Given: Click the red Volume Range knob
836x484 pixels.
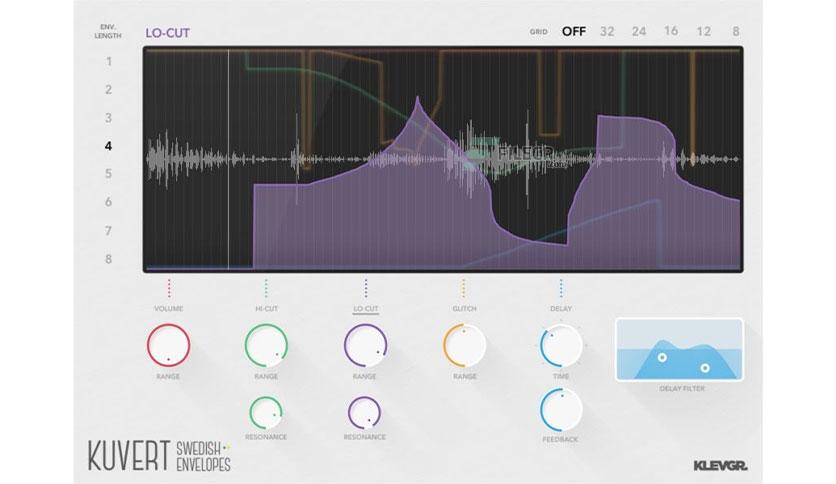Looking at the screenshot, I should coord(168,345).
